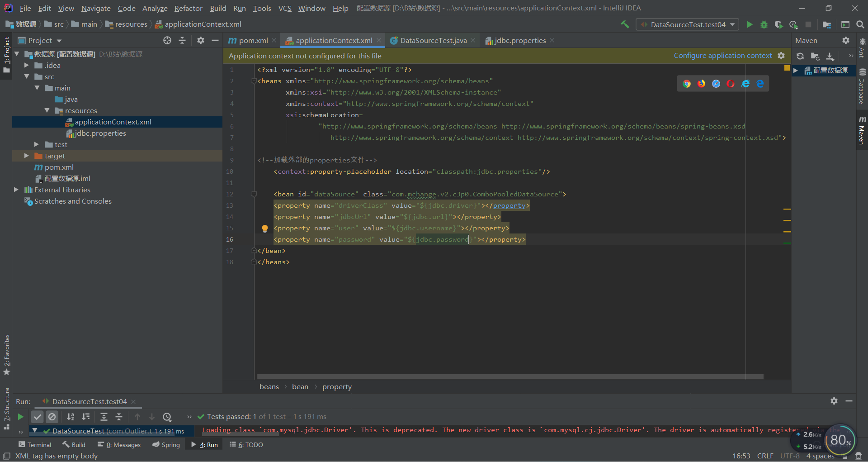The height and width of the screenshot is (462, 868).
Task: Toggle show ignored tests button
Action: pos(52,417)
